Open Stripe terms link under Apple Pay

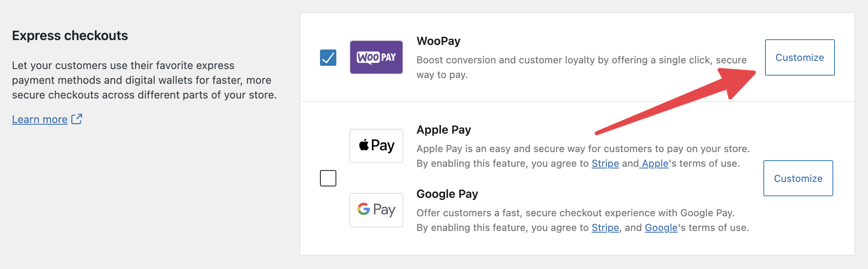tap(605, 164)
